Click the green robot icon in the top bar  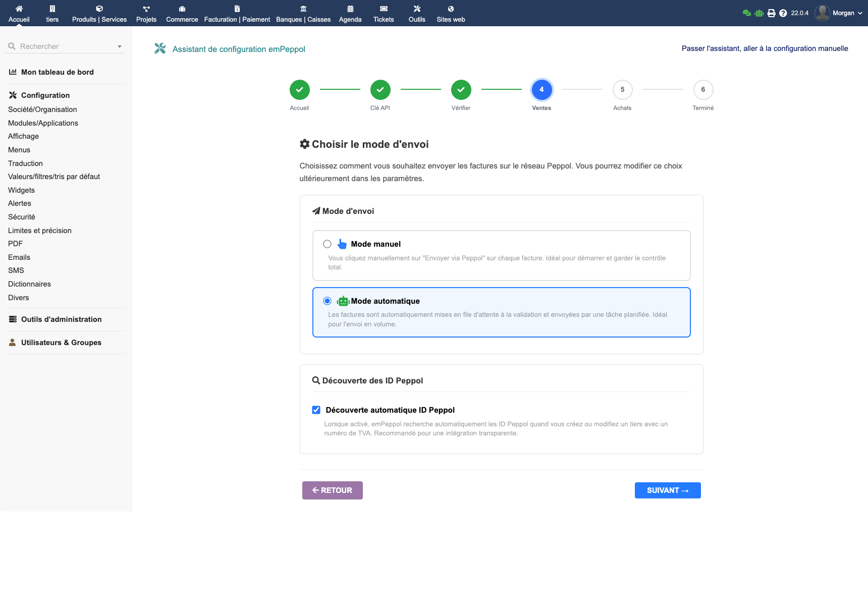[759, 13]
